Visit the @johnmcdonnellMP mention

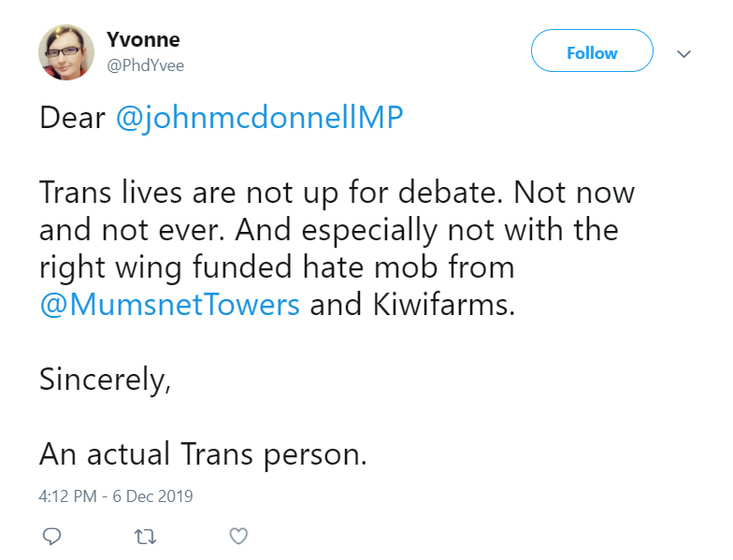(260, 118)
